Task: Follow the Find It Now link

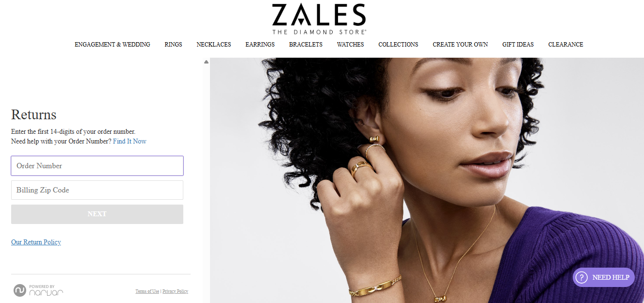Action: click(129, 142)
